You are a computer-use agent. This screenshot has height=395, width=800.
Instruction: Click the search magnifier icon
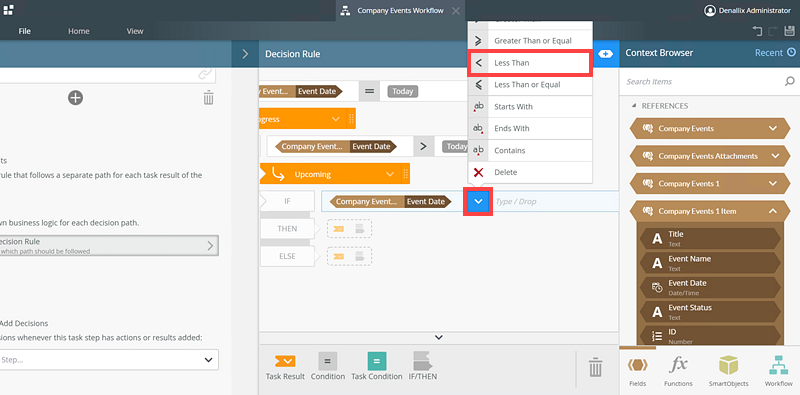pos(789,81)
